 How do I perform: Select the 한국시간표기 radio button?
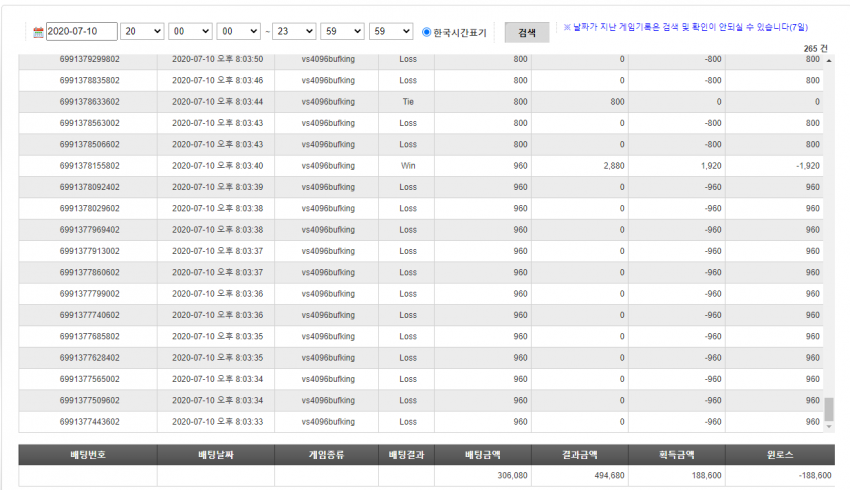tap(427, 32)
